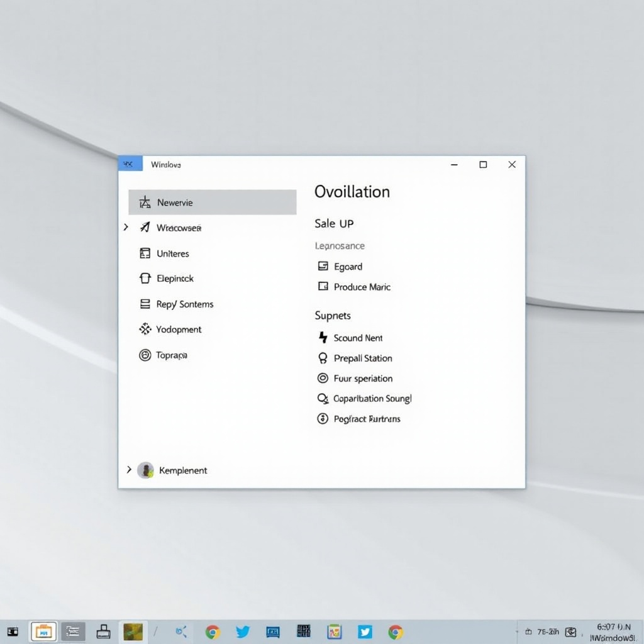Select the Toprapa circular icon
The image size is (644, 644).
coord(145,355)
